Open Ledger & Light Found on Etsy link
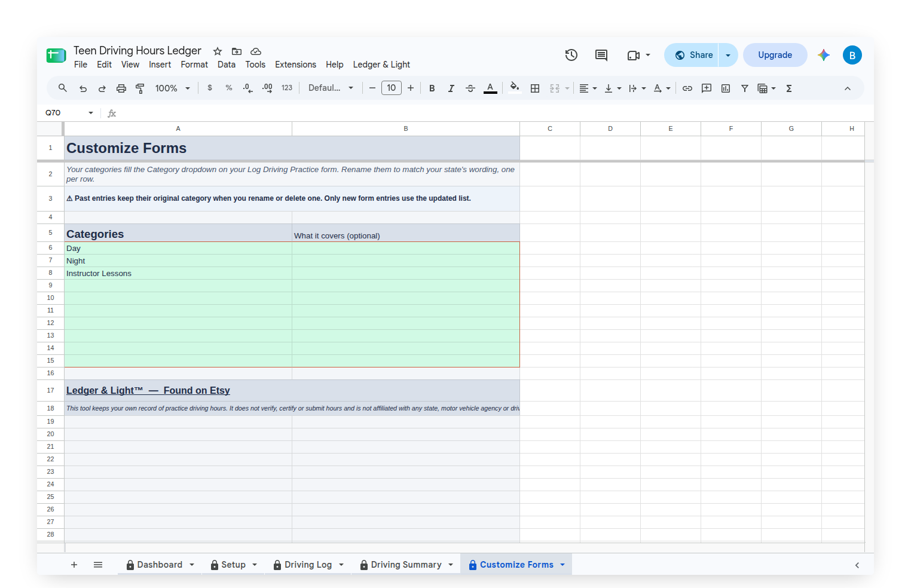911x588 pixels. click(x=148, y=390)
